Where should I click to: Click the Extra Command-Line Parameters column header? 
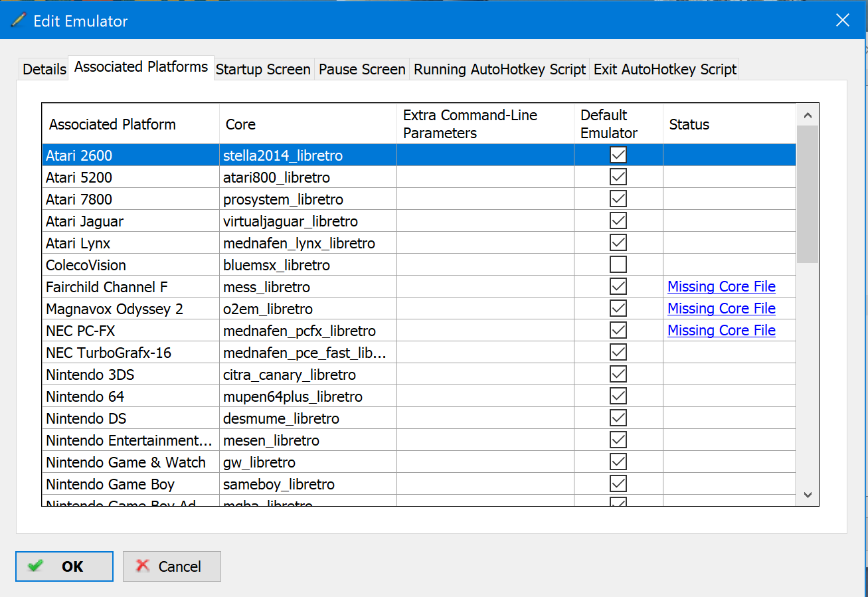(x=485, y=124)
